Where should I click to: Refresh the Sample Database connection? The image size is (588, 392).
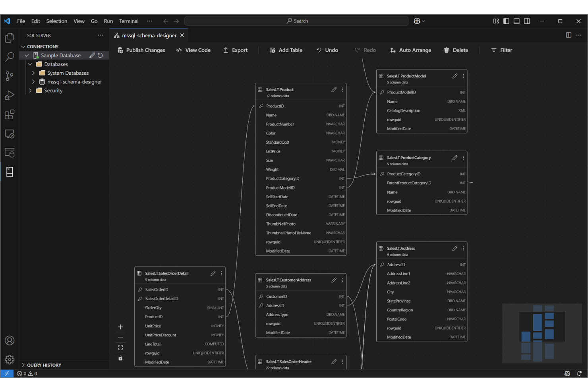click(101, 55)
